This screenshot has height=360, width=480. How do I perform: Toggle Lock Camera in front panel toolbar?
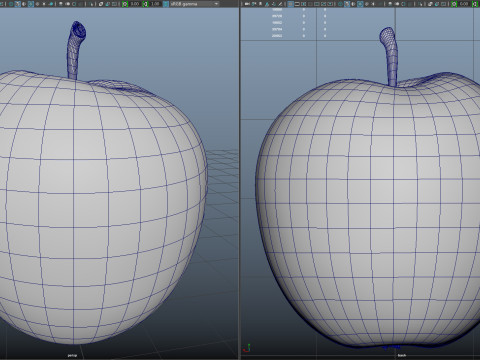254,4
